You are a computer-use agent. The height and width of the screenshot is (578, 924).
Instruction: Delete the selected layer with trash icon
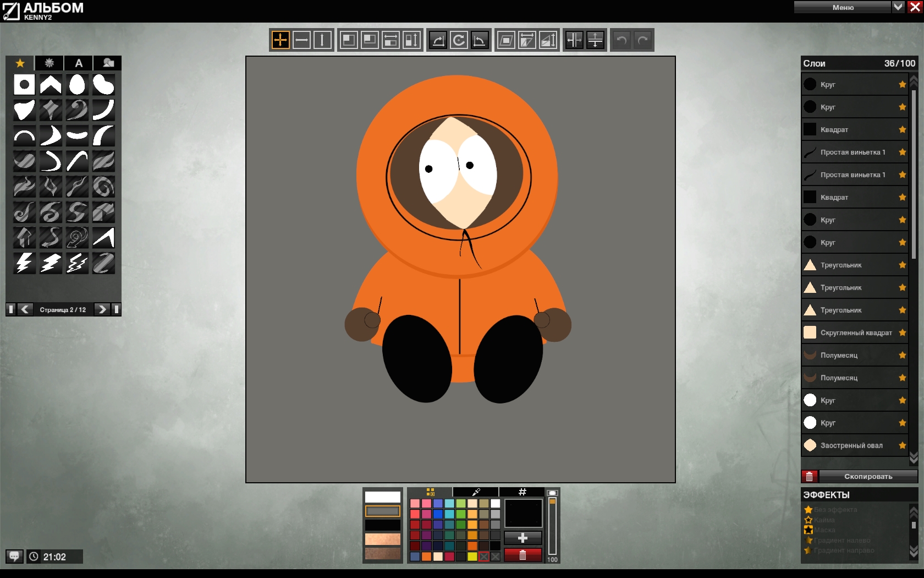point(809,476)
